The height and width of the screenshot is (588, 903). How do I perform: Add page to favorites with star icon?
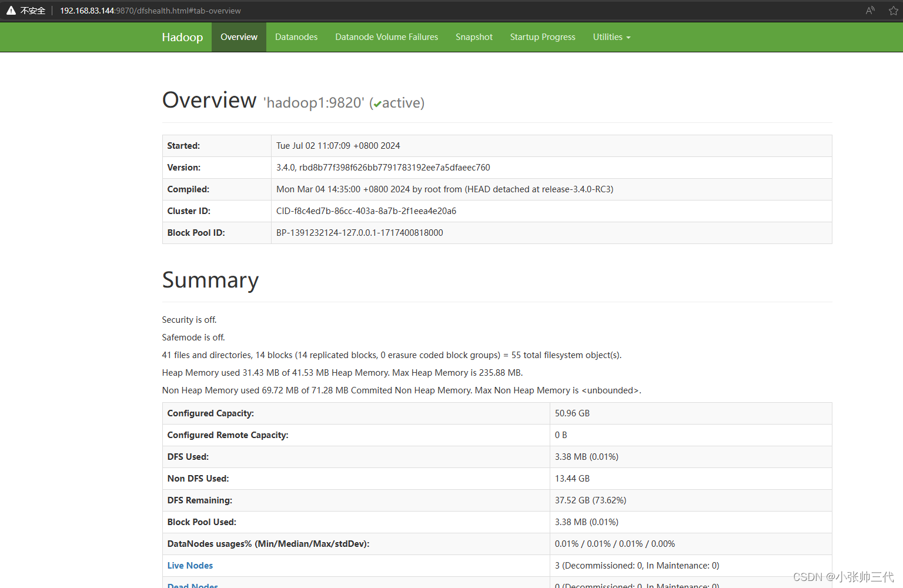tap(894, 11)
